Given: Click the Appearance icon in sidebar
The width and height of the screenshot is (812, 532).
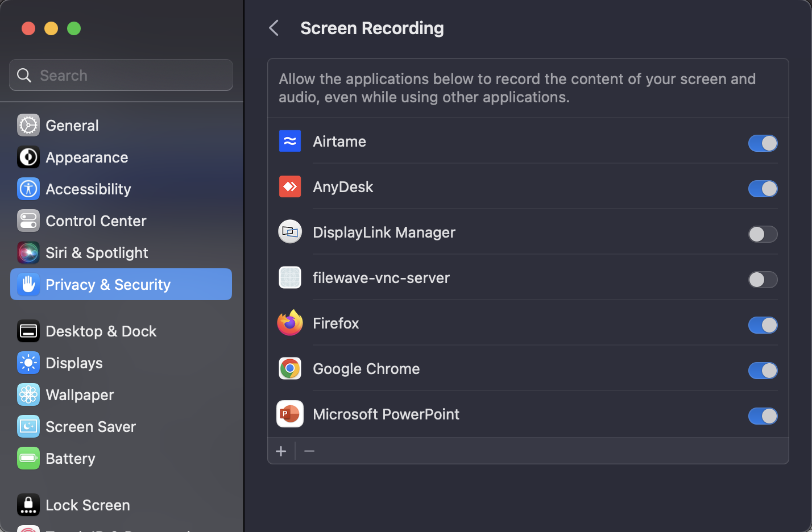Looking at the screenshot, I should [x=28, y=157].
